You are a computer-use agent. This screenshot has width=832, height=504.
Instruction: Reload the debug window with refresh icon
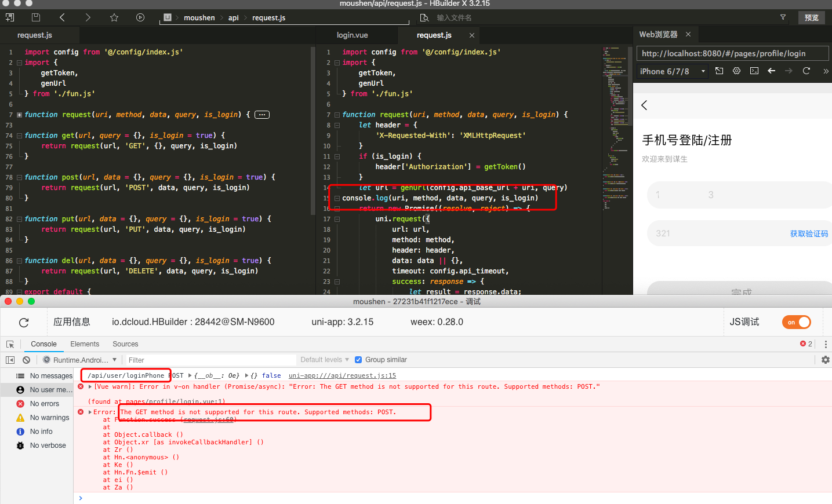pyautogui.click(x=24, y=323)
